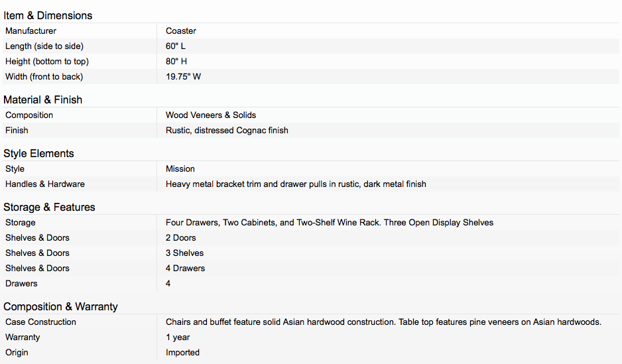Select Wood Veneers & Solids text
This screenshot has width=622, height=364.
coord(211,115)
